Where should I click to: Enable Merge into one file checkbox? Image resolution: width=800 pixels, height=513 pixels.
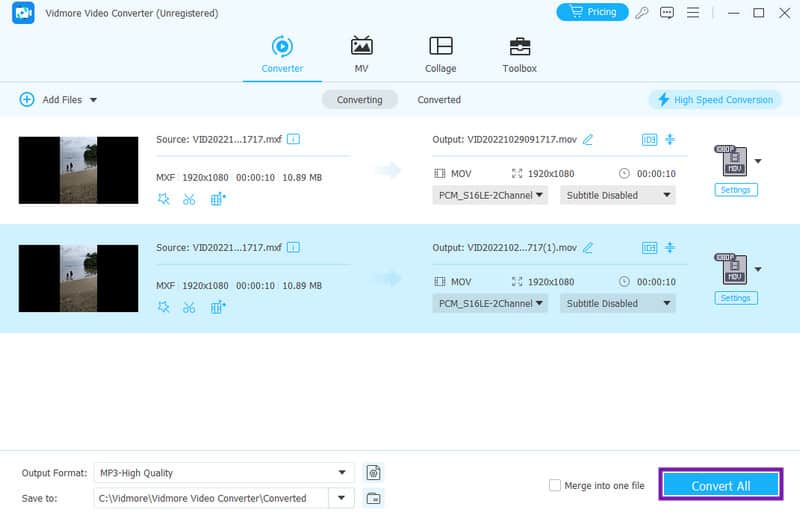coord(555,486)
